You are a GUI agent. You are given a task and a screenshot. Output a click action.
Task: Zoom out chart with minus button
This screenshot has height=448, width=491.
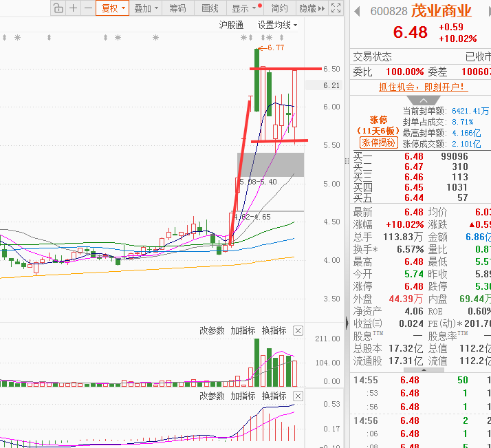coord(88,8)
